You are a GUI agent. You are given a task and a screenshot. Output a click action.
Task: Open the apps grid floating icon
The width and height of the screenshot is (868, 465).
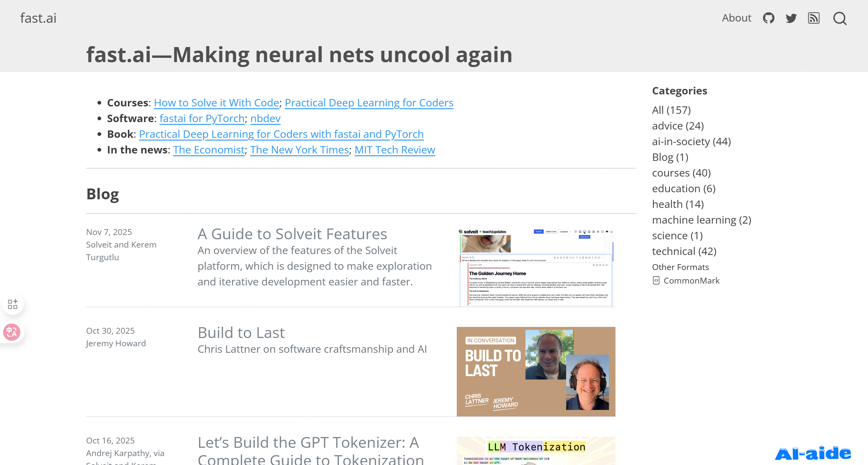13,304
